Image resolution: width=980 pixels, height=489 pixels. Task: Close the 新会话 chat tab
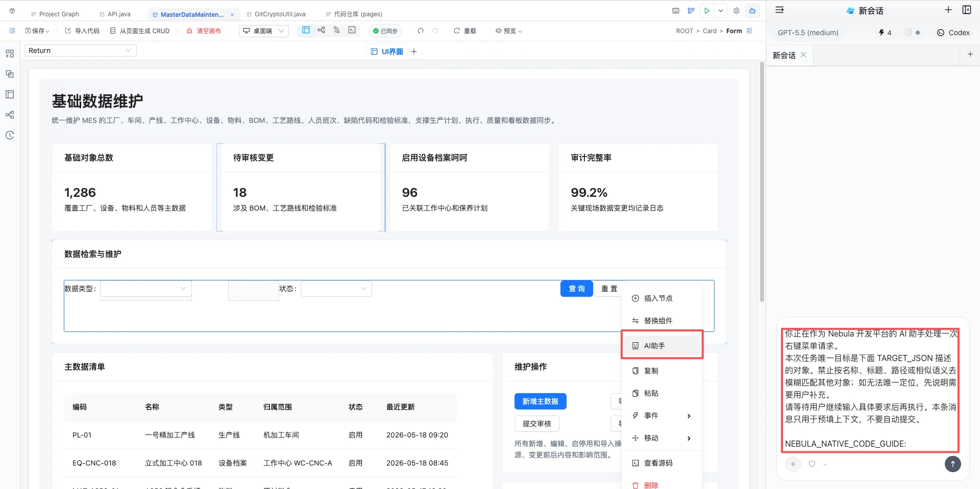pyautogui.click(x=803, y=55)
